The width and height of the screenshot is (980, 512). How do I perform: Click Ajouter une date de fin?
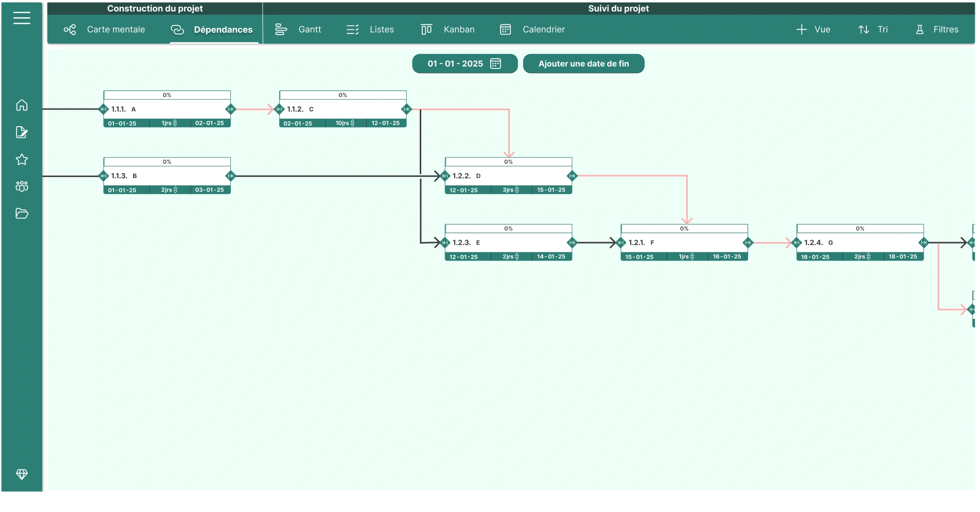pyautogui.click(x=584, y=64)
